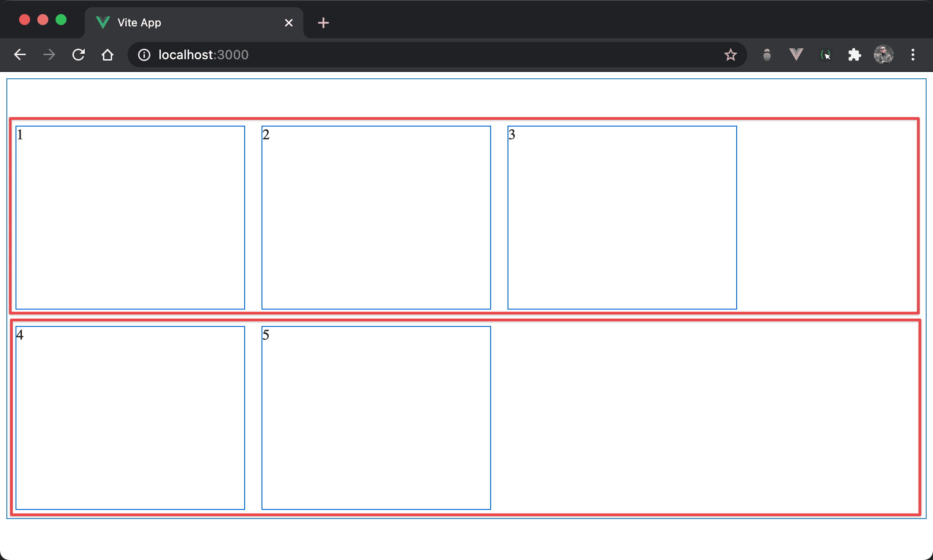Viewport: 933px width, 560px height.
Task: Bookmark this page with the star
Action: [730, 55]
